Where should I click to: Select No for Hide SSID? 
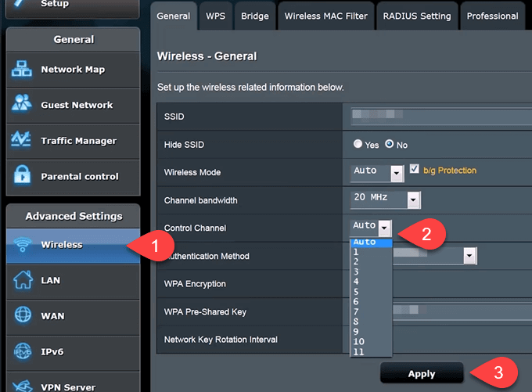389,145
